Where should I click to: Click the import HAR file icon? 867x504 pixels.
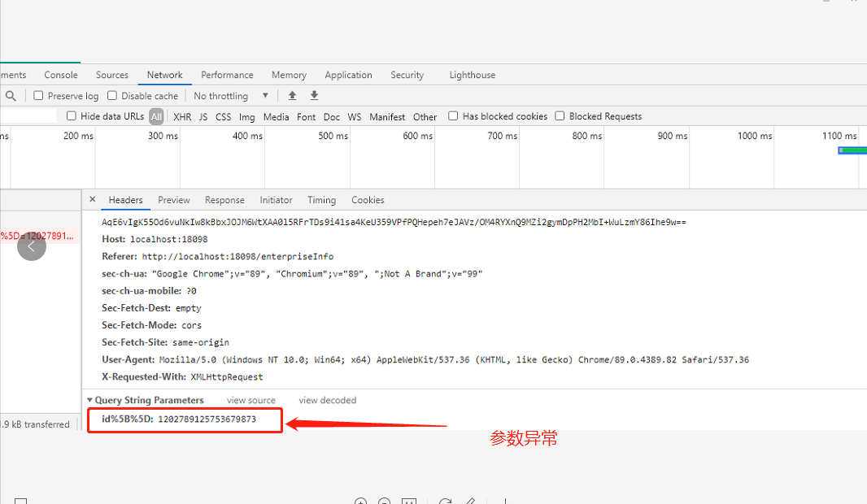pyautogui.click(x=292, y=95)
